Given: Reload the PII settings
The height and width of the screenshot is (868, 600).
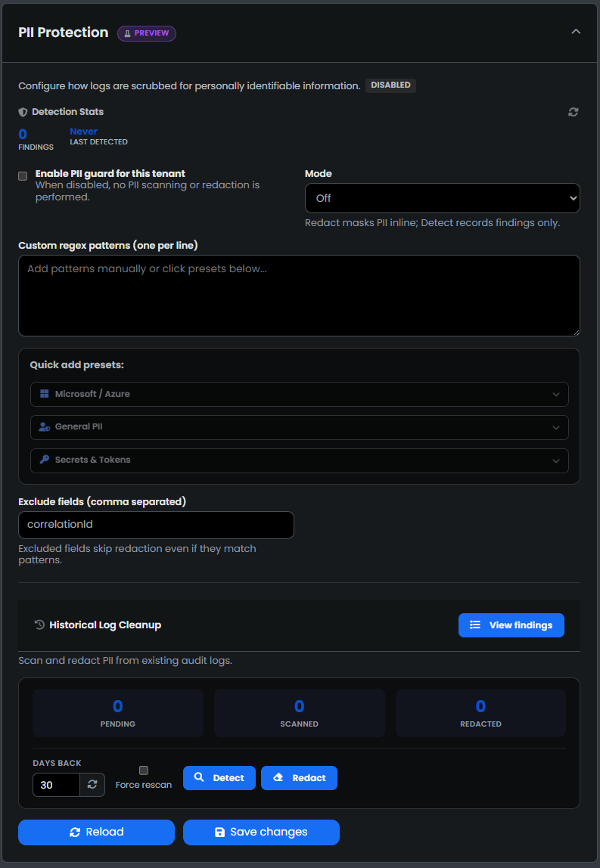Looking at the screenshot, I should pyautogui.click(x=96, y=832).
